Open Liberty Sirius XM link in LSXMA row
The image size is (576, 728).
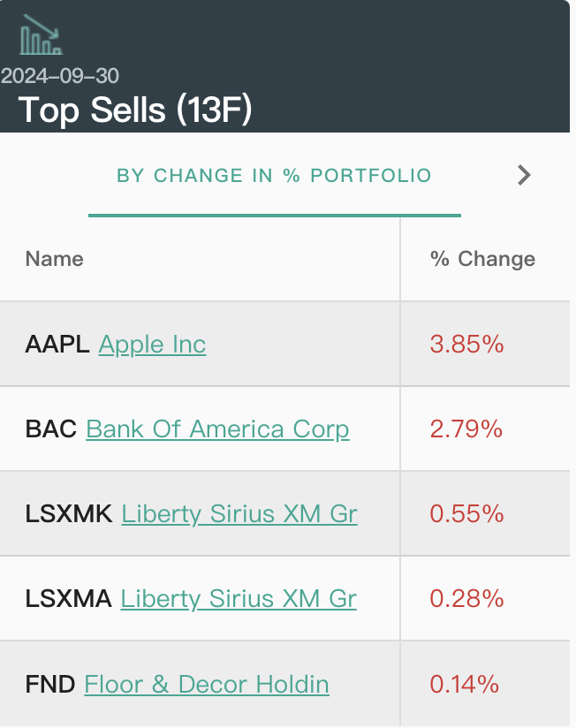[x=239, y=599]
